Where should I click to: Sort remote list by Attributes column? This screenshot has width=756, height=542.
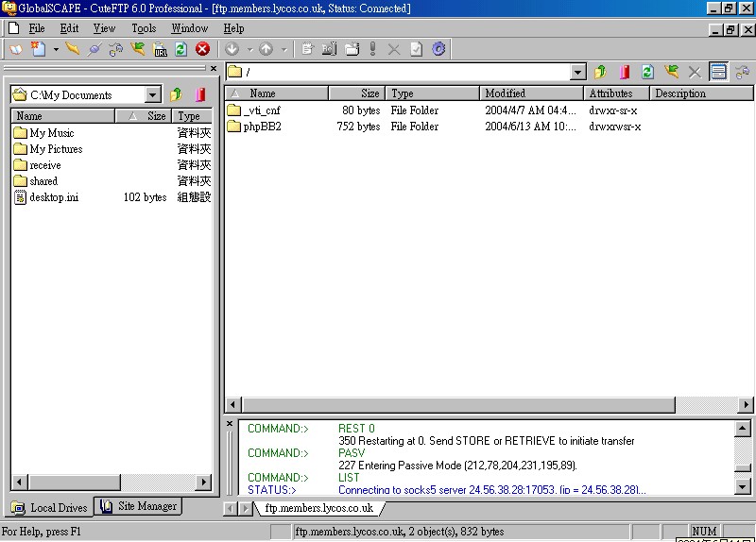pyautogui.click(x=616, y=93)
